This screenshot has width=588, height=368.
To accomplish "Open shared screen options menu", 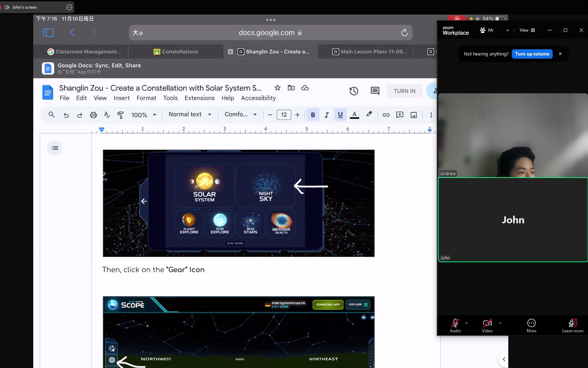I will 69,7.
